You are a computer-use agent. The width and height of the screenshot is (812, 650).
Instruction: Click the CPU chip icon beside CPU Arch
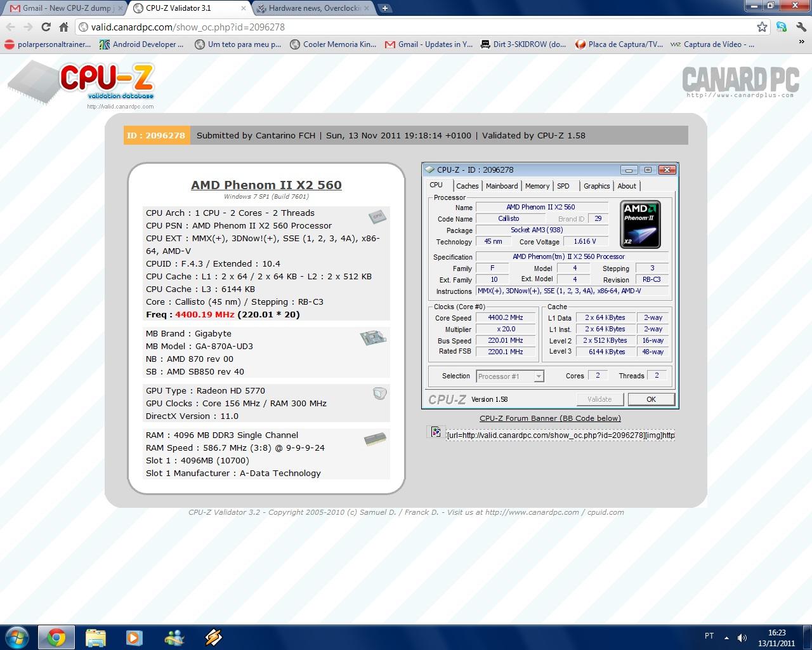tap(377, 216)
